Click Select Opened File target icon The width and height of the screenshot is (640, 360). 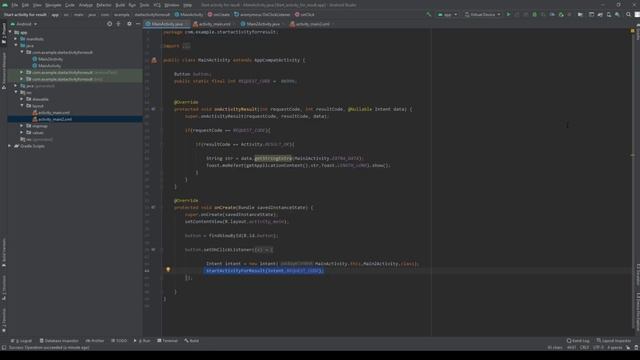[109, 24]
